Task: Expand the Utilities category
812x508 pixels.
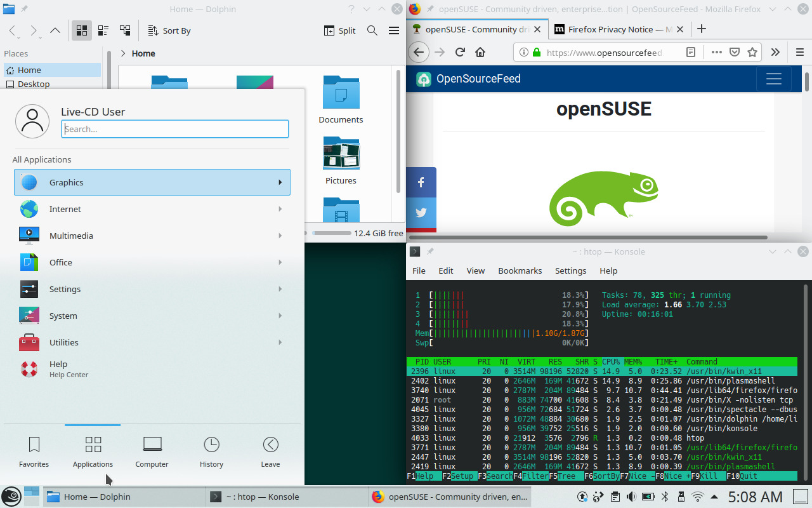Action: coord(152,342)
